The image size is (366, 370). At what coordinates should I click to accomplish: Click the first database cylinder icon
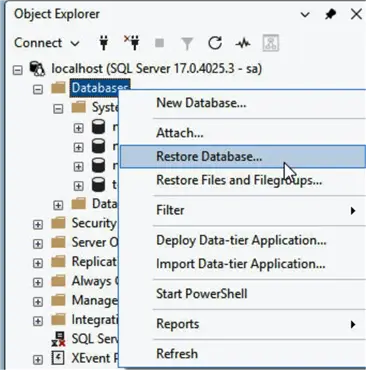coord(98,127)
